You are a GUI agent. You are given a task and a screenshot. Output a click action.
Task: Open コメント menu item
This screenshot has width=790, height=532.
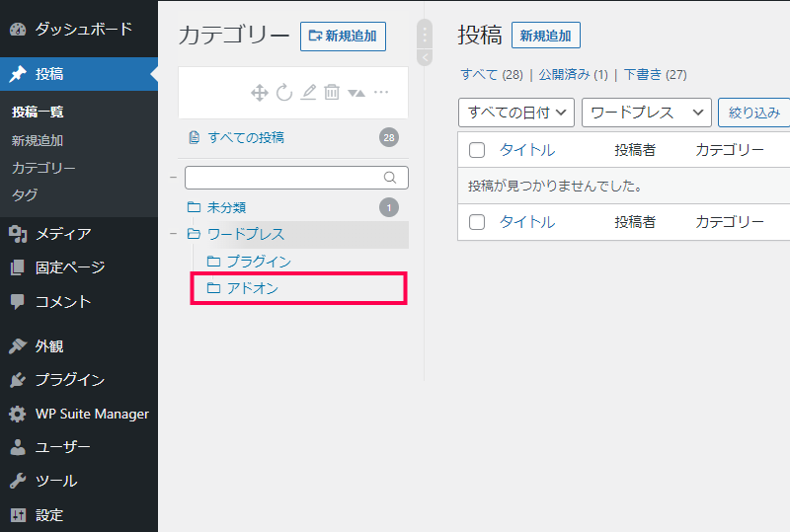[79, 302]
